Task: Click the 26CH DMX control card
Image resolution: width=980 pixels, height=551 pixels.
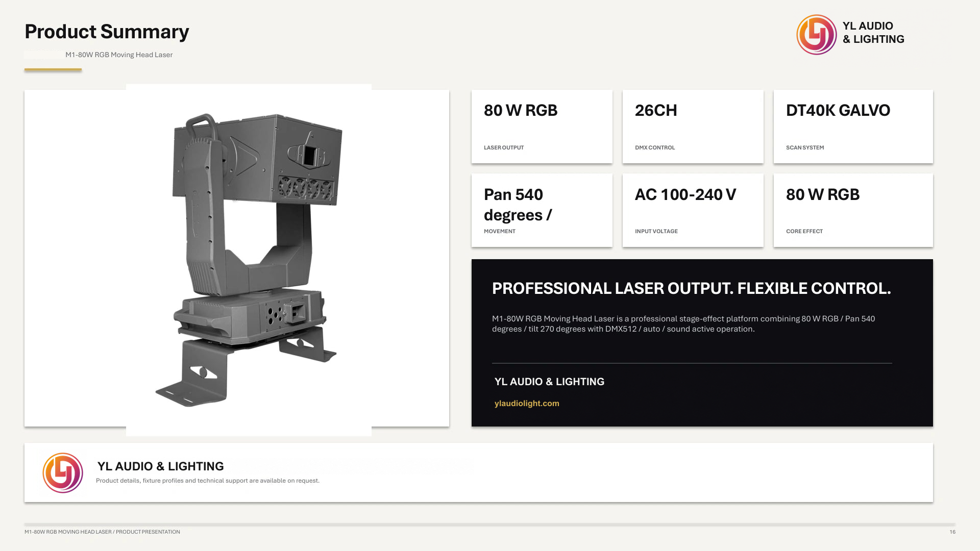Action: pos(693,127)
